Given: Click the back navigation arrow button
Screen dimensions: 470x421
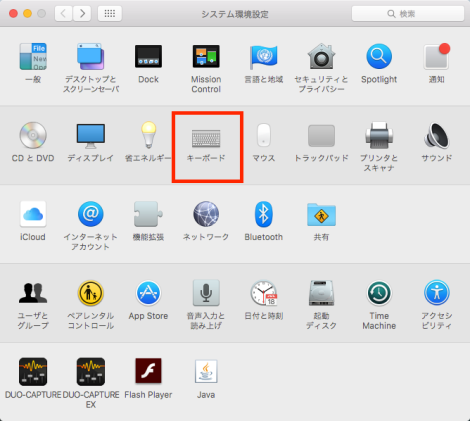Looking at the screenshot, I should click(x=63, y=14).
